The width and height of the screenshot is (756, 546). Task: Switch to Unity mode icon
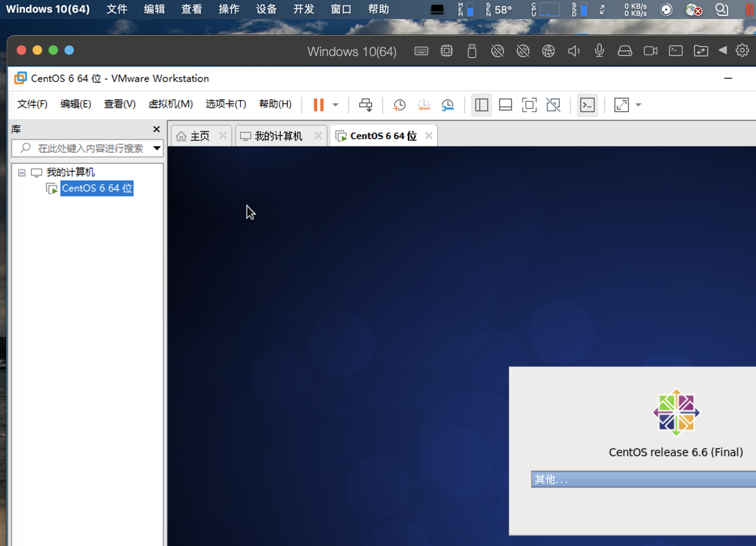[553, 105]
